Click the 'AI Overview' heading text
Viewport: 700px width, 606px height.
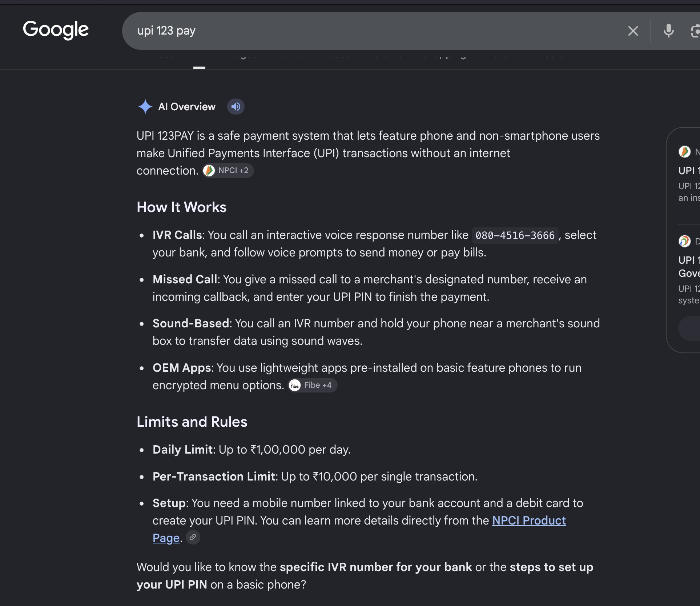(187, 107)
